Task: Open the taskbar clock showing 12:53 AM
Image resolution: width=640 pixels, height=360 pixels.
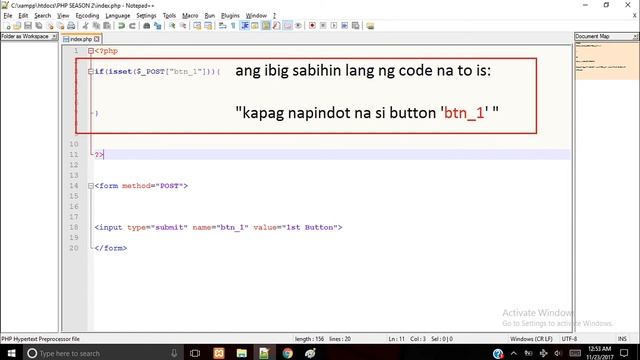Action: 600,353
